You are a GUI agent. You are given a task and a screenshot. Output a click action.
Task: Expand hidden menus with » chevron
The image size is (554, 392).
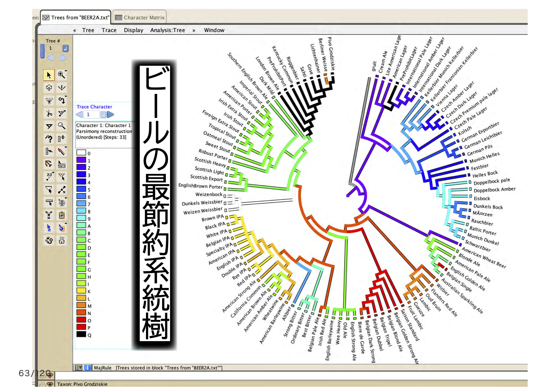coord(194,30)
